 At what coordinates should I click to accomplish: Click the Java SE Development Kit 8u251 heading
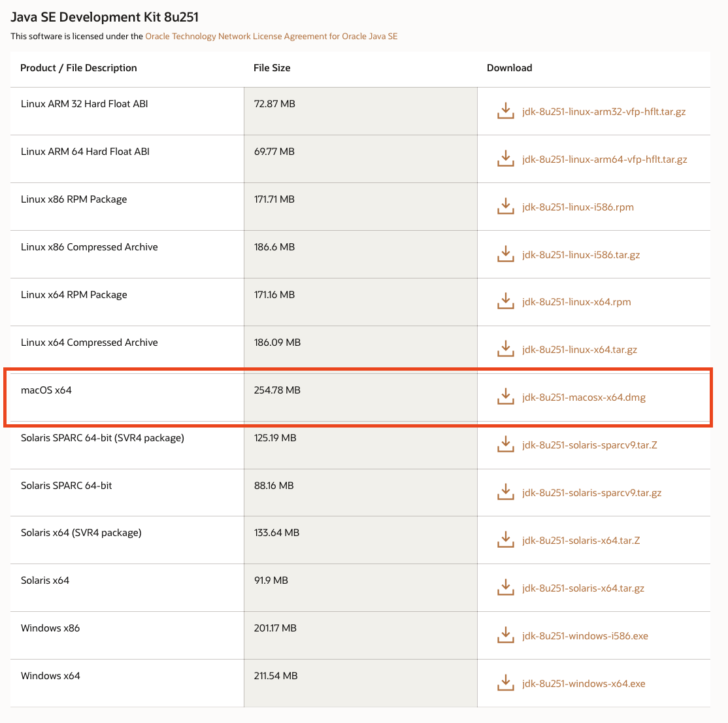point(105,17)
